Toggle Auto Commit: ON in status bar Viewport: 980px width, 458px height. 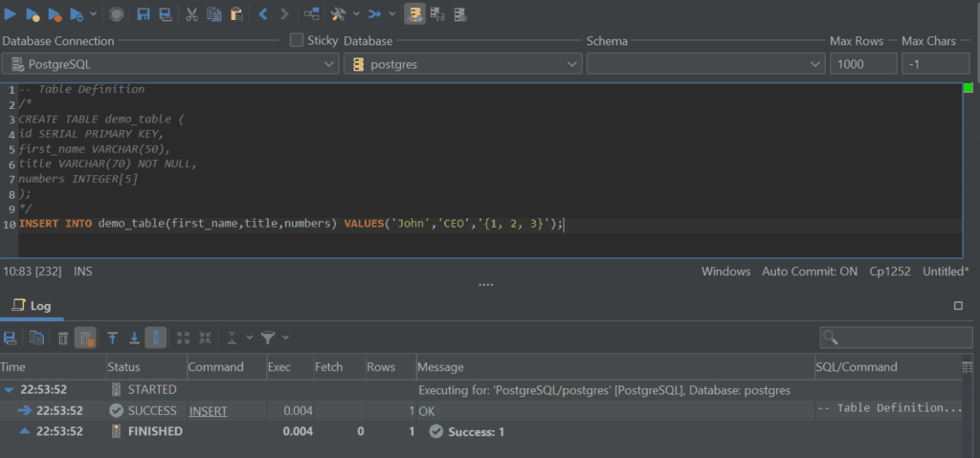pyautogui.click(x=810, y=272)
